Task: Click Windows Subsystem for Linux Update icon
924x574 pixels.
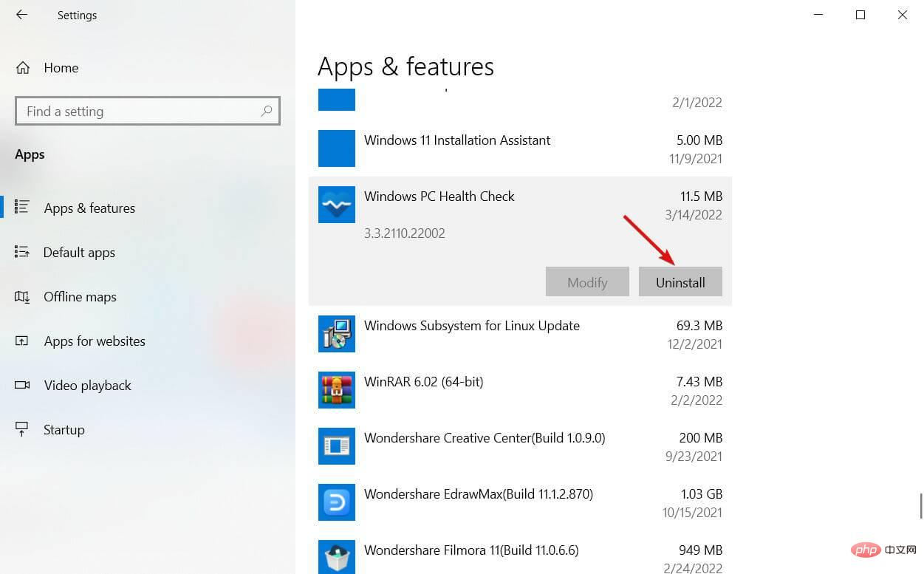Action: (x=337, y=334)
